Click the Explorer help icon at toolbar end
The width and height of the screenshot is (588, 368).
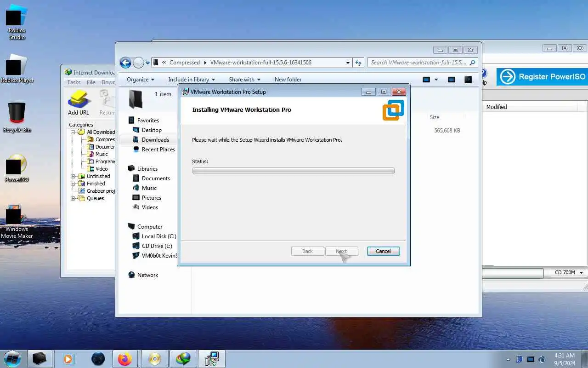[468, 80]
